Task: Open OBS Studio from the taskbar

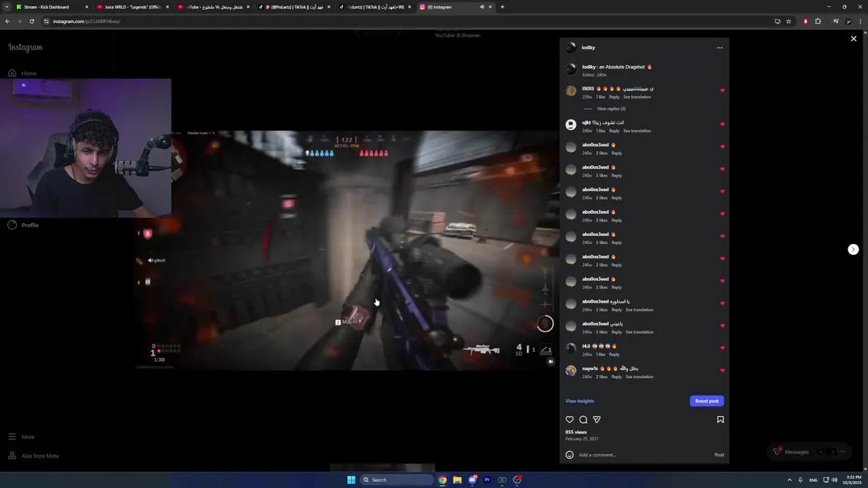Action: 517,480
